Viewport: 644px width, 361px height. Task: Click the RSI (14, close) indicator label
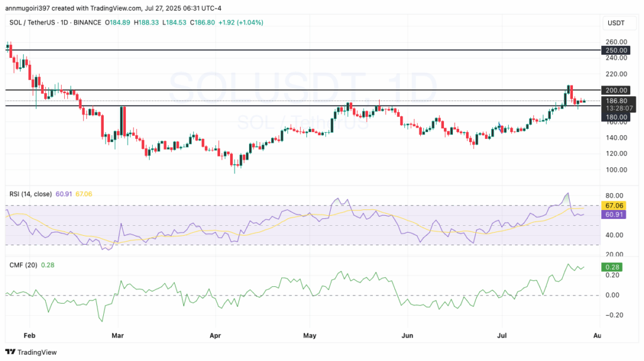30,194
